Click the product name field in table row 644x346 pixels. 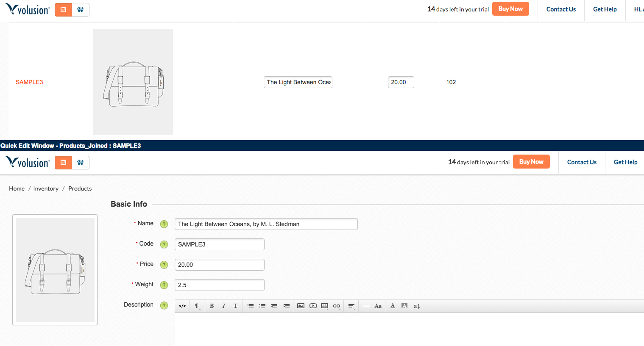tap(298, 82)
